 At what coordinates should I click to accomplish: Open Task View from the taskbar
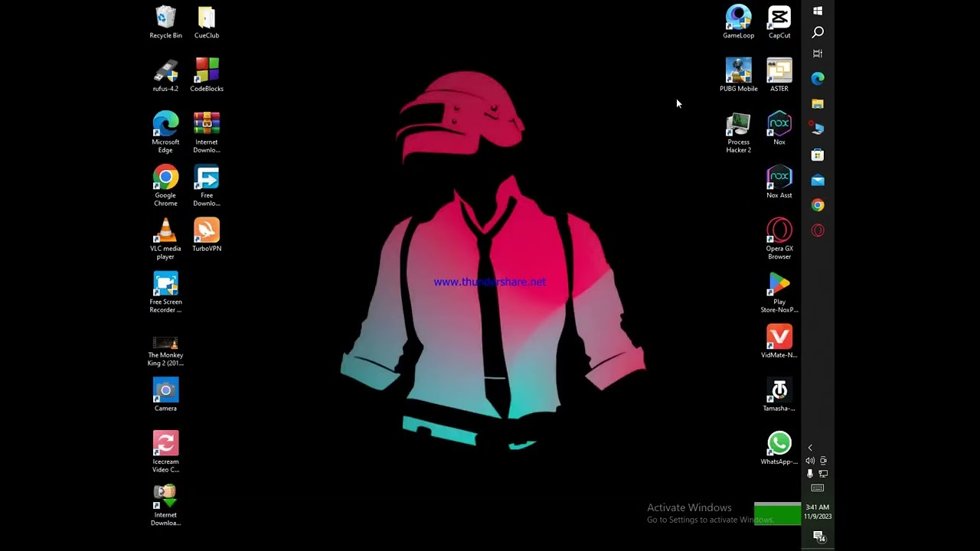[x=818, y=54]
